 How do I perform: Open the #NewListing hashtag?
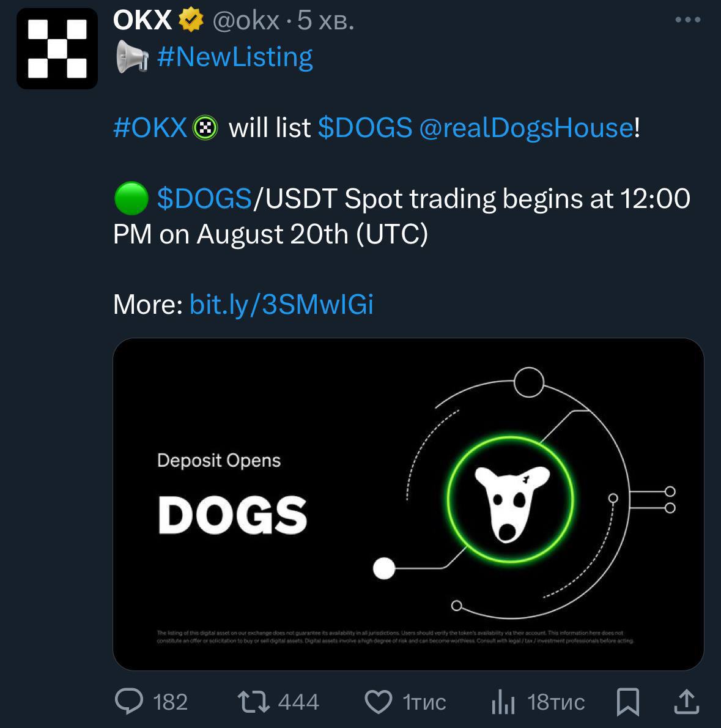(x=235, y=57)
